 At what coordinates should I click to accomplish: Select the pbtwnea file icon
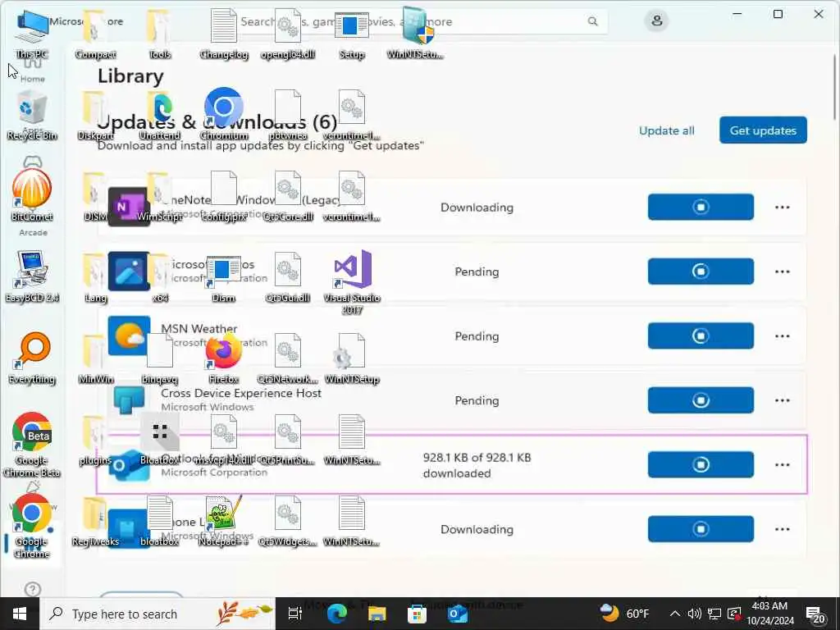point(288,115)
